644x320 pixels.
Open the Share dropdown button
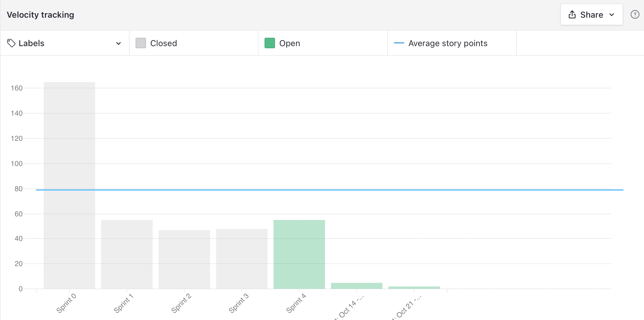pyautogui.click(x=592, y=15)
